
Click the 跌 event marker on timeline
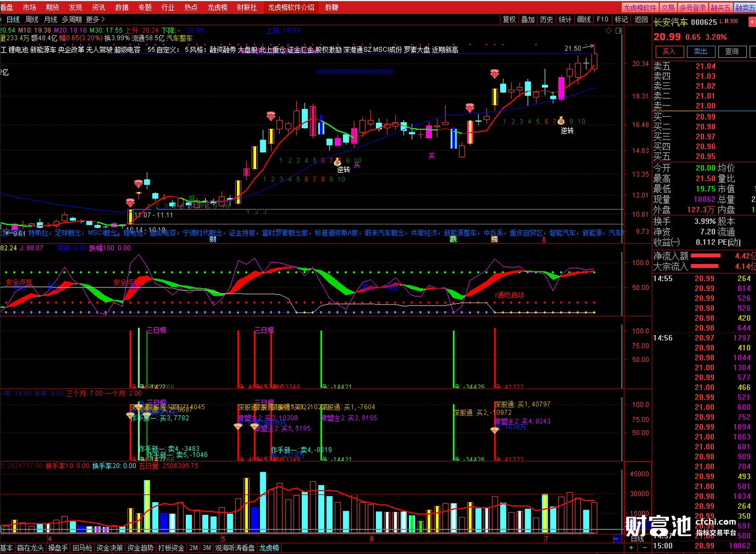tap(453, 239)
